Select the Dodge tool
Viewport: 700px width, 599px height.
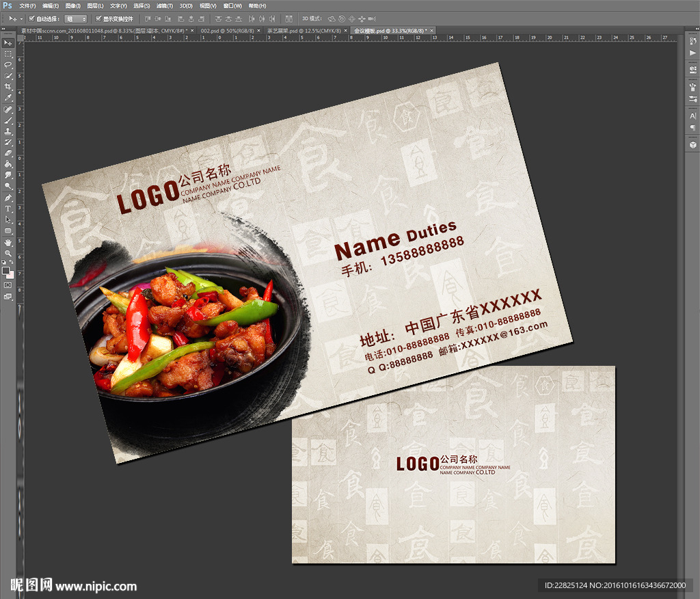point(8,186)
